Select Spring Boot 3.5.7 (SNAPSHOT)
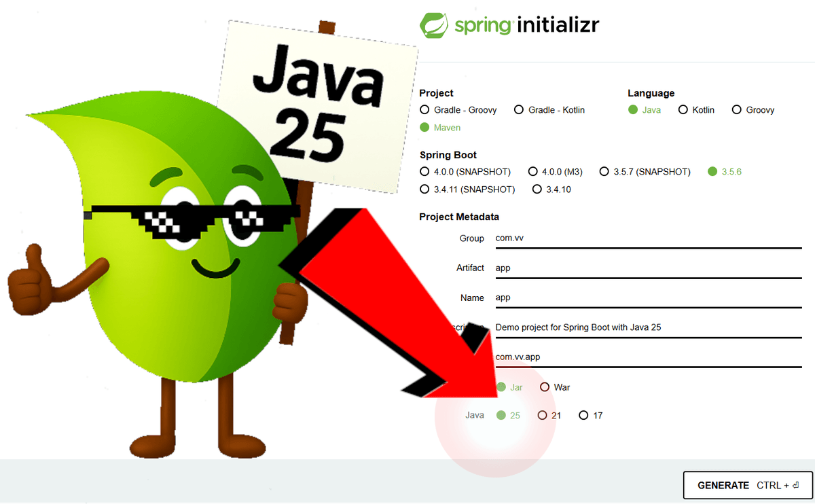The width and height of the screenshot is (815, 504). [x=645, y=172]
